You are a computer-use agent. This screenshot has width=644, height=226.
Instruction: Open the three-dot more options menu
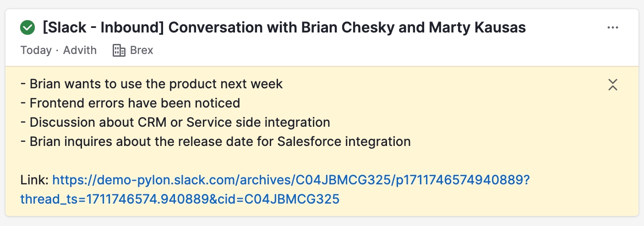click(613, 28)
